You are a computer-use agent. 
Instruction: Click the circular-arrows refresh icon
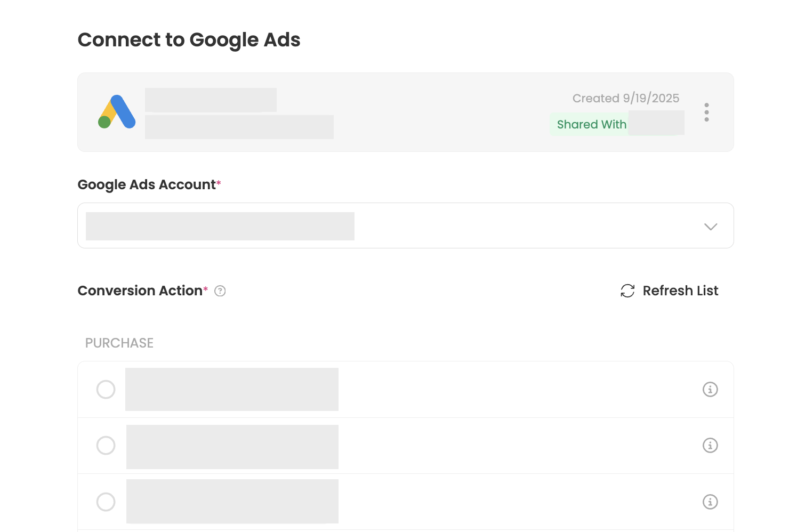click(x=627, y=291)
